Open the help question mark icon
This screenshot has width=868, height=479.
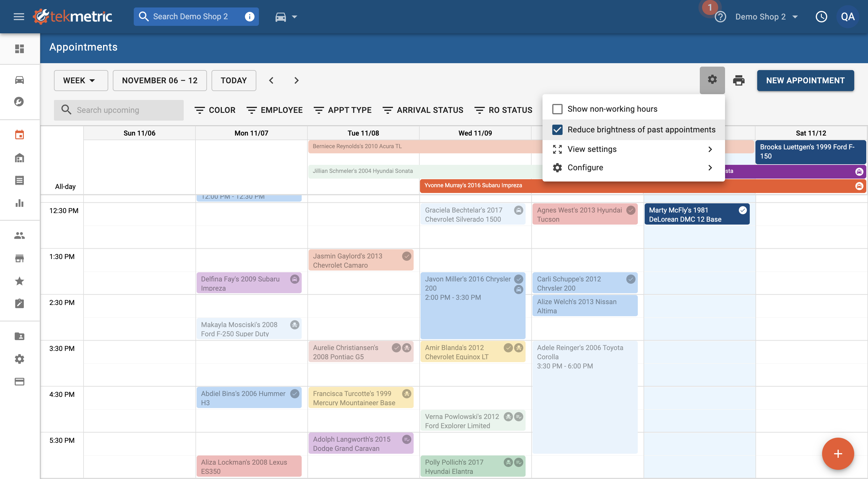tap(720, 17)
